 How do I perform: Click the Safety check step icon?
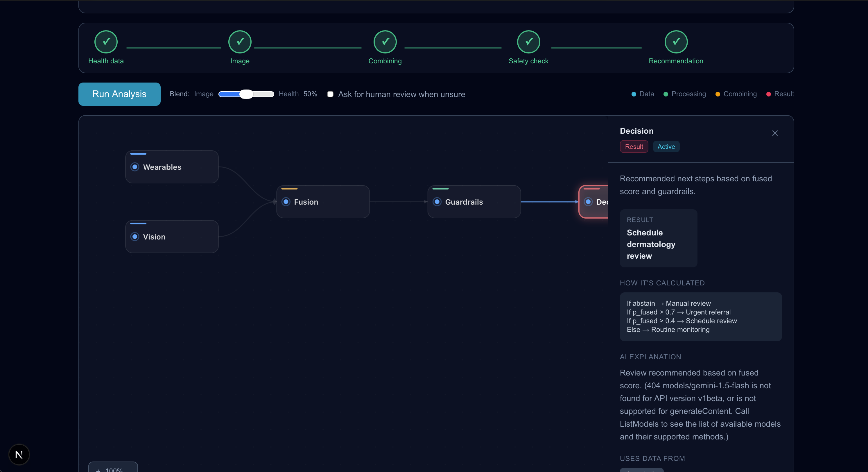pyautogui.click(x=528, y=42)
